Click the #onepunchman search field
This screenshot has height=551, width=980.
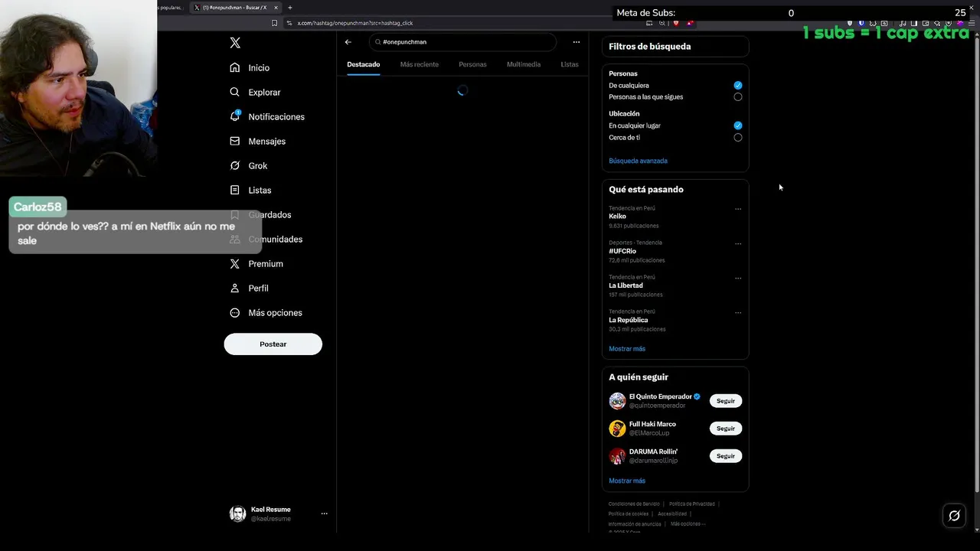[462, 42]
